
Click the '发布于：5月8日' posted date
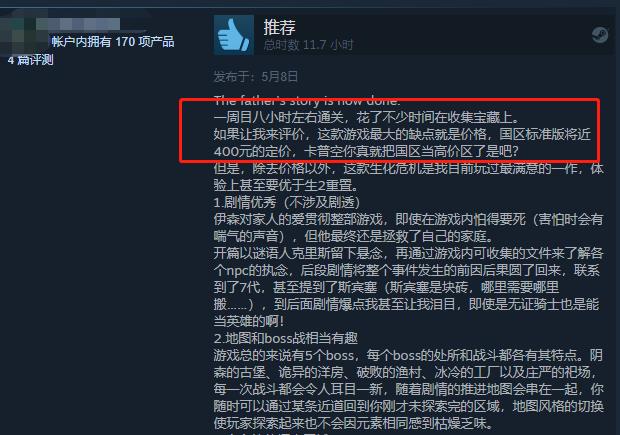pos(256,76)
